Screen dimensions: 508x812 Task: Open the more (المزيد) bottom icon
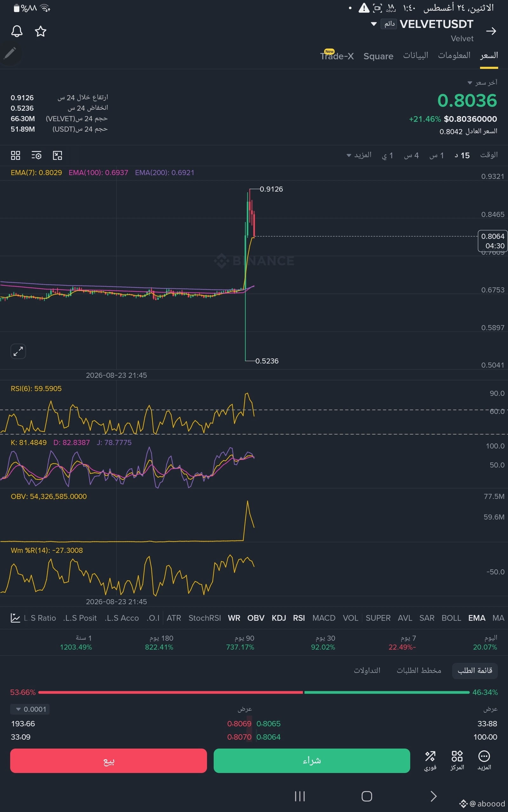pyautogui.click(x=484, y=760)
